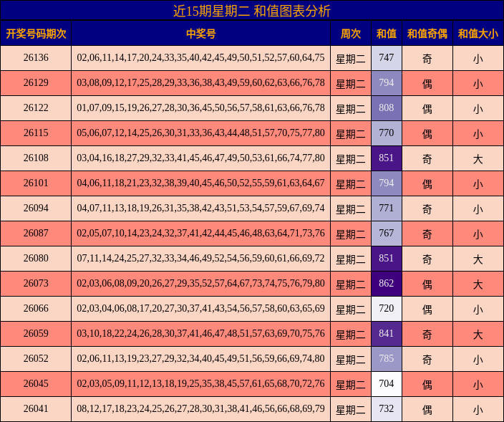Select 奇 in the 26059 row

tap(427, 335)
